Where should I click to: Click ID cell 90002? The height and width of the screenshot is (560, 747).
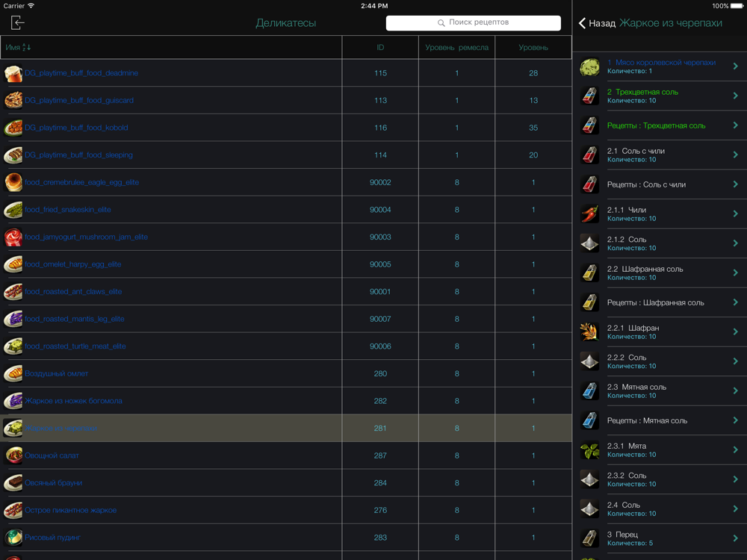[x=380, y=182]
